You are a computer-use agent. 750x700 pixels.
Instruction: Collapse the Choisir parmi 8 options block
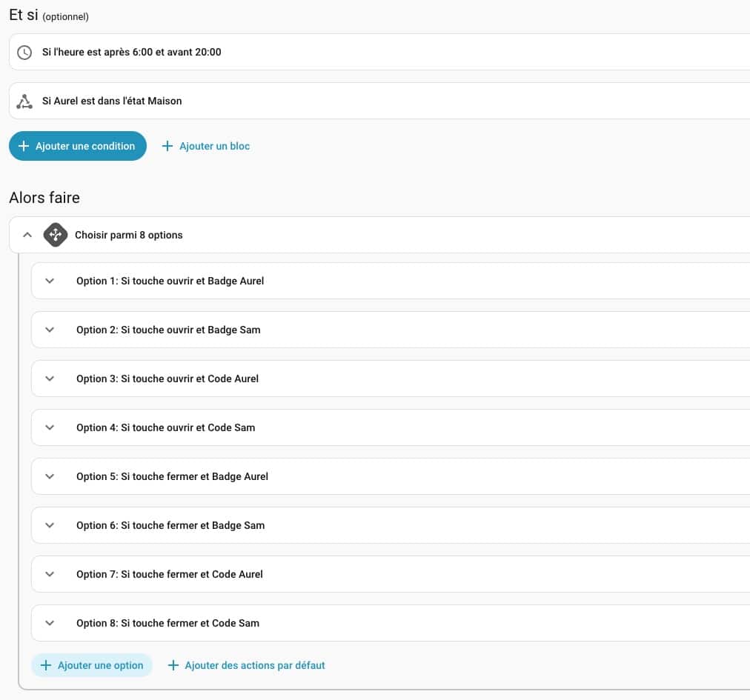(27, 235)
